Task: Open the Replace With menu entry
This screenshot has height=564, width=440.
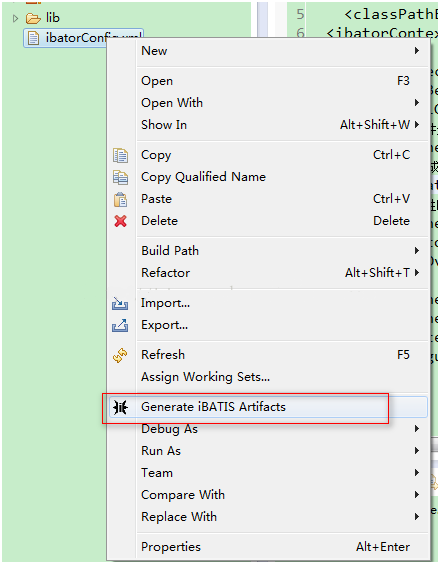Action: [x=267, y=517]
